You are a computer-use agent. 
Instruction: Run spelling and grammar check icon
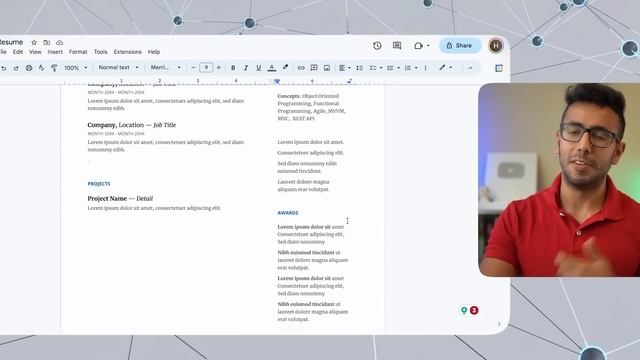tap(41, 68)
